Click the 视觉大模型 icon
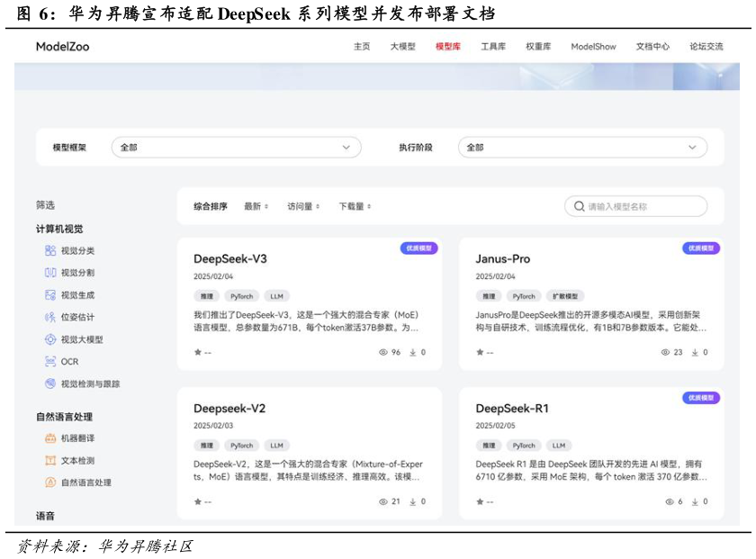Screen dimensions: 756x559 click(x=52, y=339)
